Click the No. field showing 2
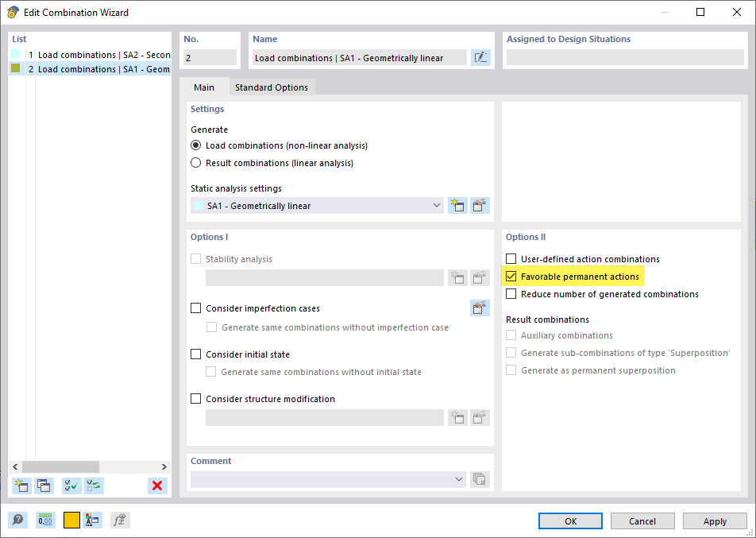 (x=210, y=58)
